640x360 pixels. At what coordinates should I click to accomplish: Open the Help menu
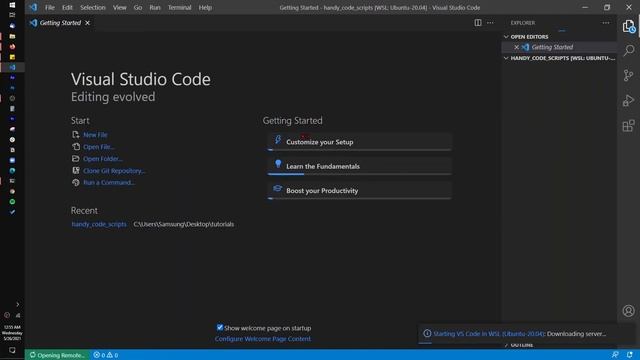tap(205, 7)
